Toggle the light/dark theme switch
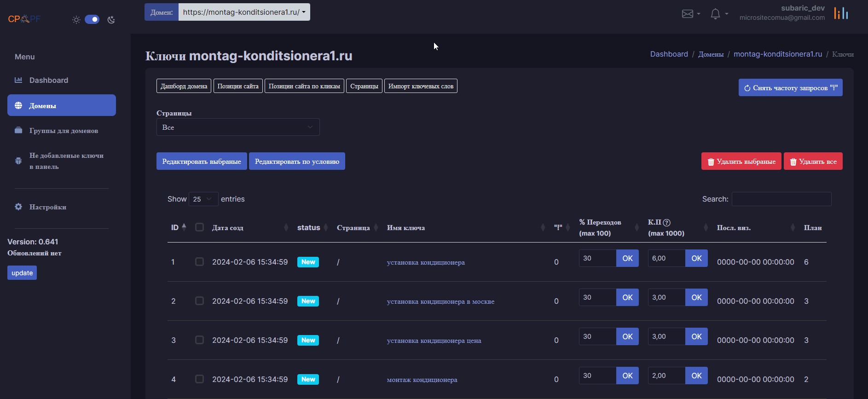 pos(92,19)
